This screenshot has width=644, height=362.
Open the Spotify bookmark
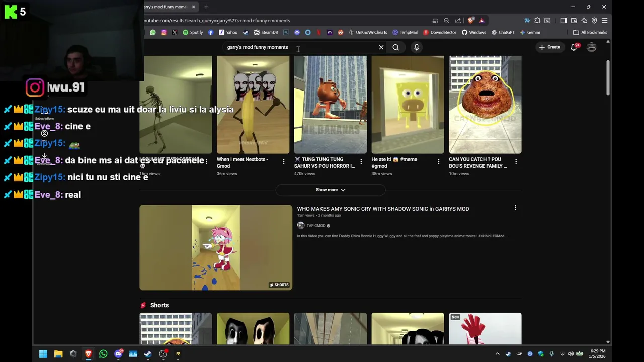[193, 32]
